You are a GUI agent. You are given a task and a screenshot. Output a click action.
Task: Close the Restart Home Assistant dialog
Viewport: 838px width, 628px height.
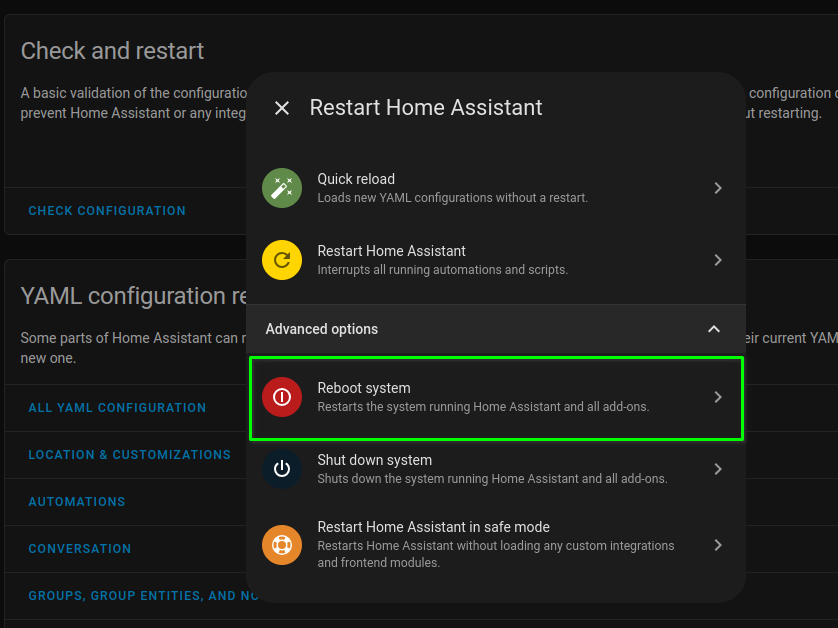pos(282,107)
